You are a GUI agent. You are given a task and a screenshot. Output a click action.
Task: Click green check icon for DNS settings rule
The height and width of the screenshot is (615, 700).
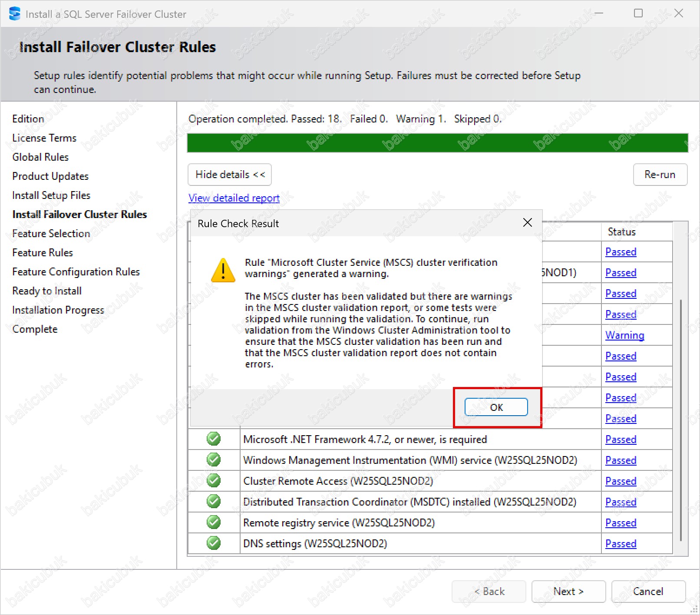[214, 543]
